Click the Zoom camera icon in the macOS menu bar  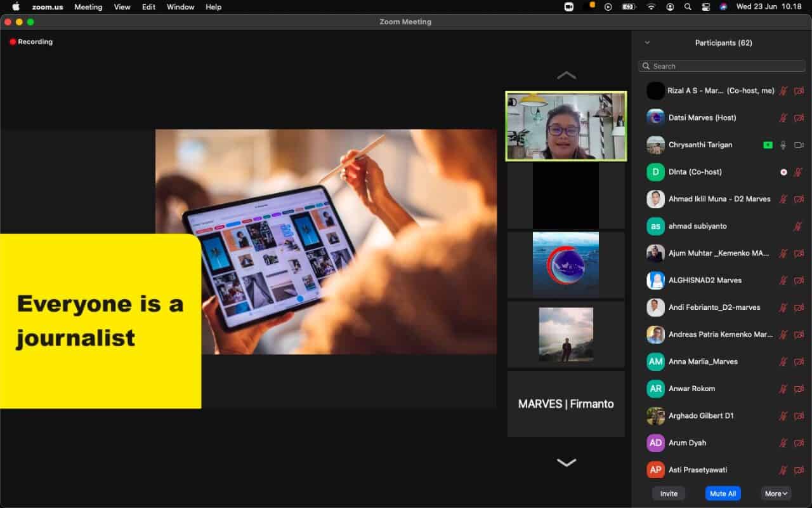pos(569,7)
